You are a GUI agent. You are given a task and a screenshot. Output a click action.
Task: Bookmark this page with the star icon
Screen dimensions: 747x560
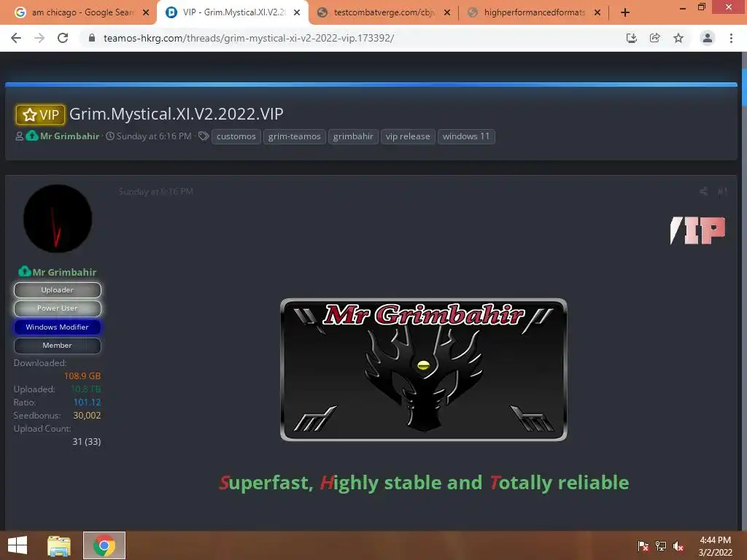(678, 38)
